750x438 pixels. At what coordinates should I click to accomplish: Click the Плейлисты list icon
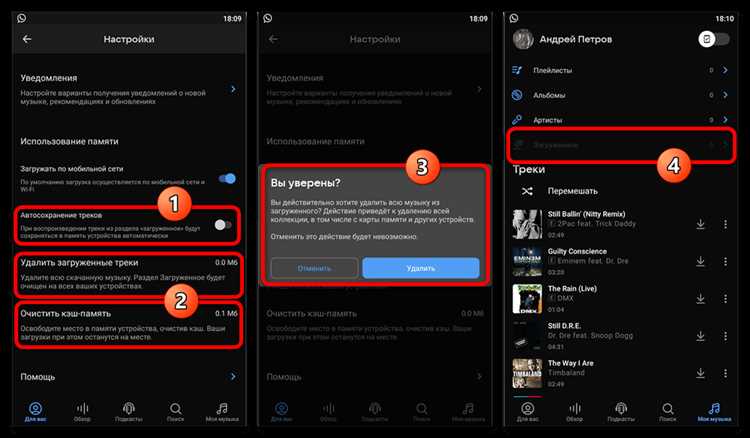click(x=517, y=70)
